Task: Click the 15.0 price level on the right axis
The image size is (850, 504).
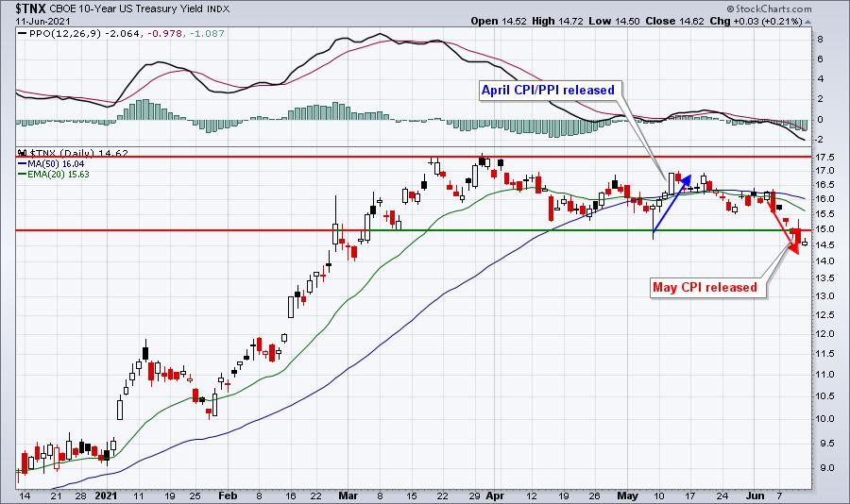Action: (824, 229)
